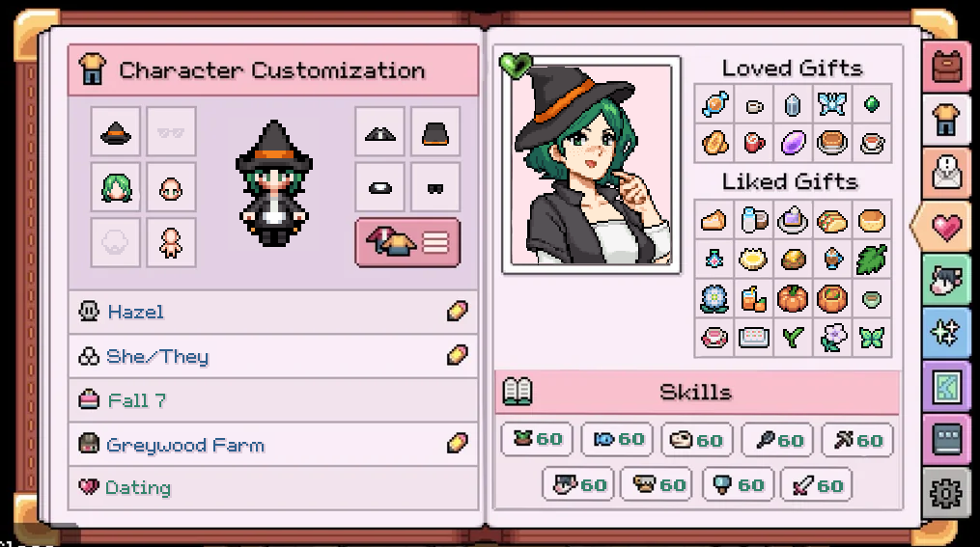The width and height of the screenshot is (980, 547).
Task: Click the green heart on portrait
Action: (516, 65)
